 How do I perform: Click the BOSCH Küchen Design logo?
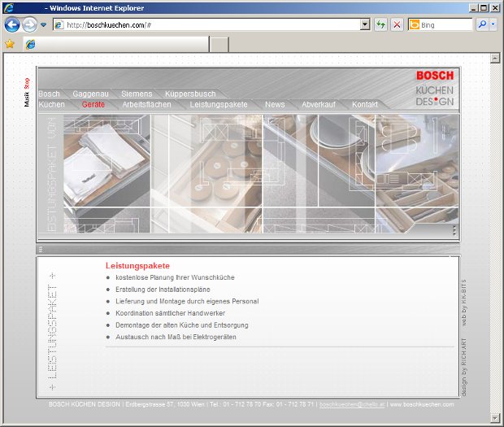click(435, 89)
